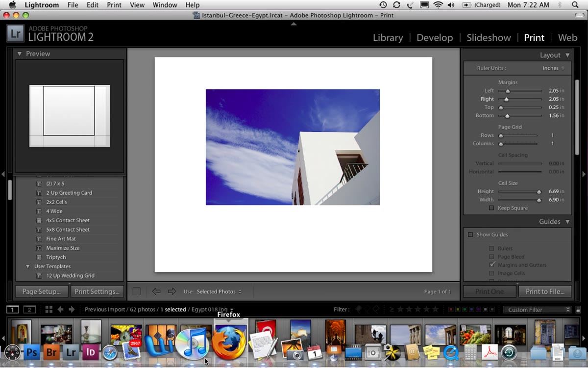Click the cell Height value 6.69
The image size is (588, 368).
(554, 191)
